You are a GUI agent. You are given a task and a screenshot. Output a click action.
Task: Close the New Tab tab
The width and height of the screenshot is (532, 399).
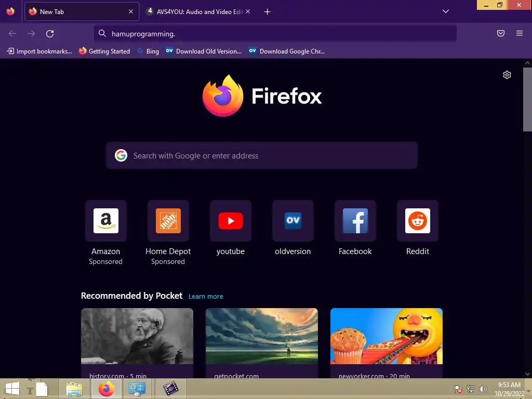131,11
